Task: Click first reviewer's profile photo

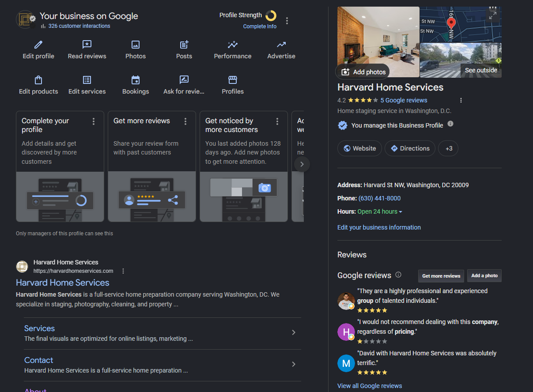Action: (x=346, y=301)
